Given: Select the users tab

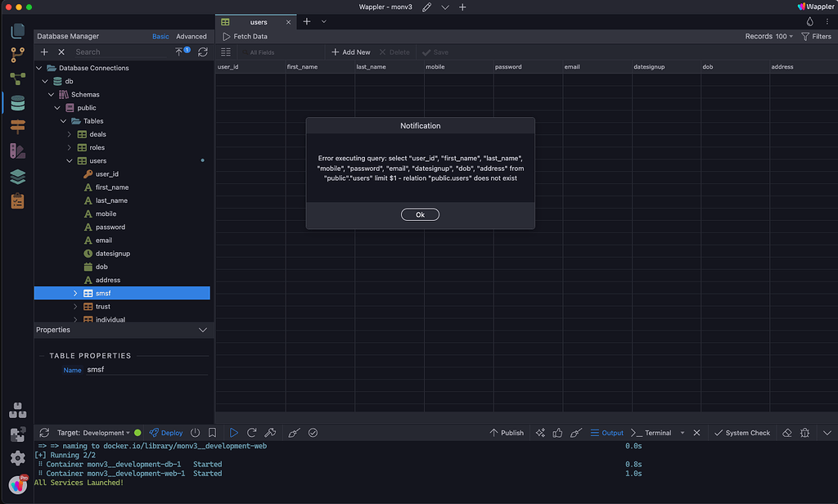Looking at the screenshot, I should [x=258, y=22].
